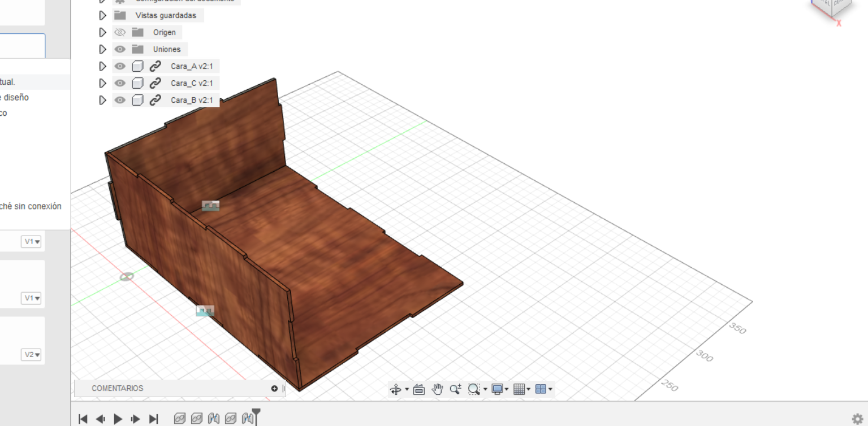Viewport: 868px width, 426px height.
Task: Expand the Uniones folder node
Action: [102, 49]
